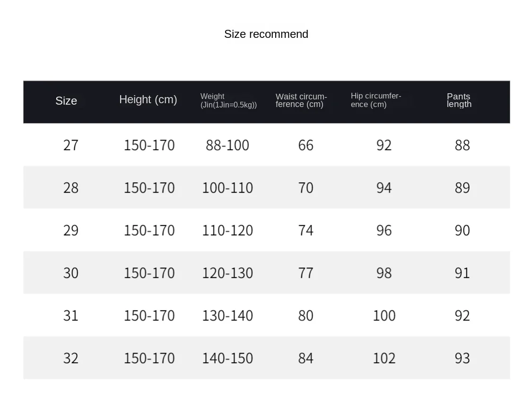
Task: Select size 32 in the table
Action: (71, 358)
